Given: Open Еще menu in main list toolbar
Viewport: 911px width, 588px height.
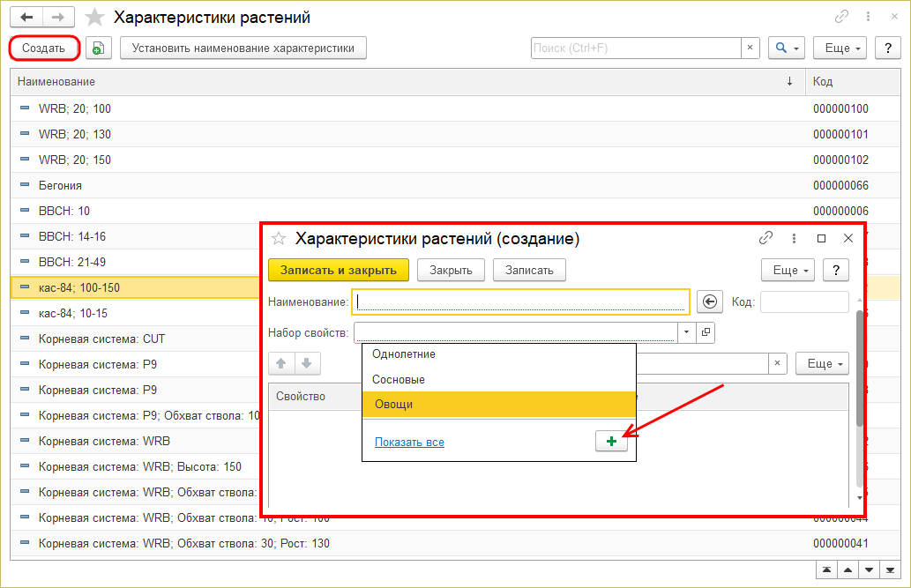Looking at the screenshot, I should (840, 48).
